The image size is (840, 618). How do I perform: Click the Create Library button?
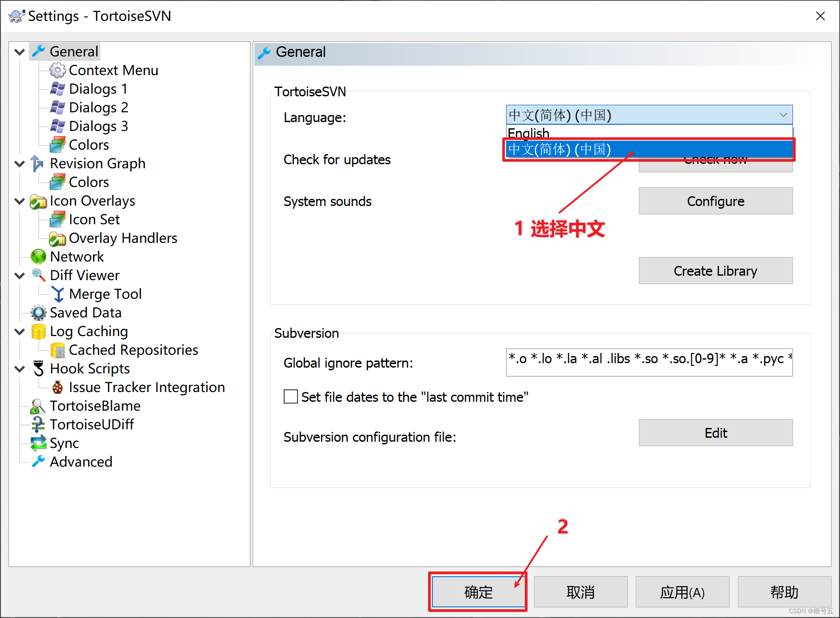[715, 271]
